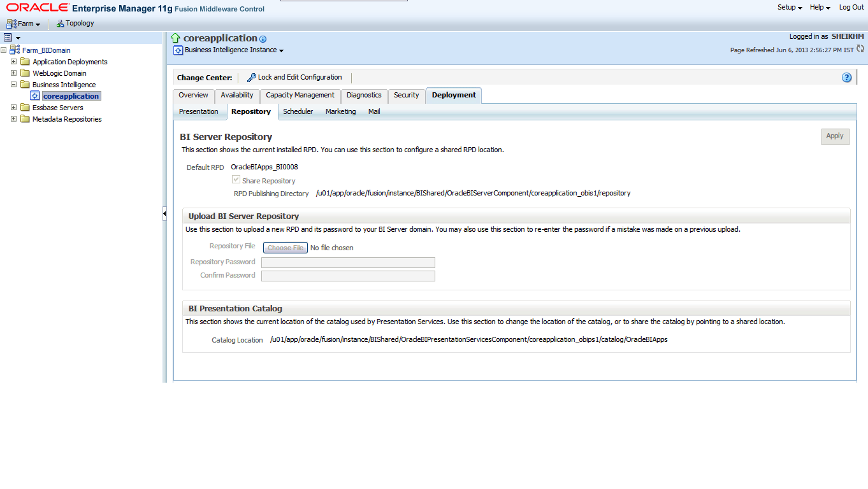This screenshot has width=868, height=489.
Task: Expand the Essbase Servers tree node
Action: (x=14, y=107)
